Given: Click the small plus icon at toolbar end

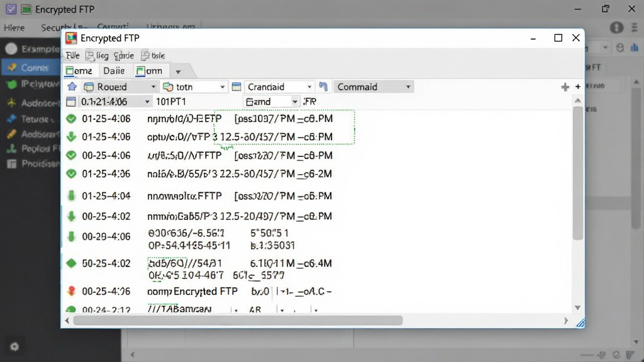Looking at the screenshot, I should pos(578,87).
